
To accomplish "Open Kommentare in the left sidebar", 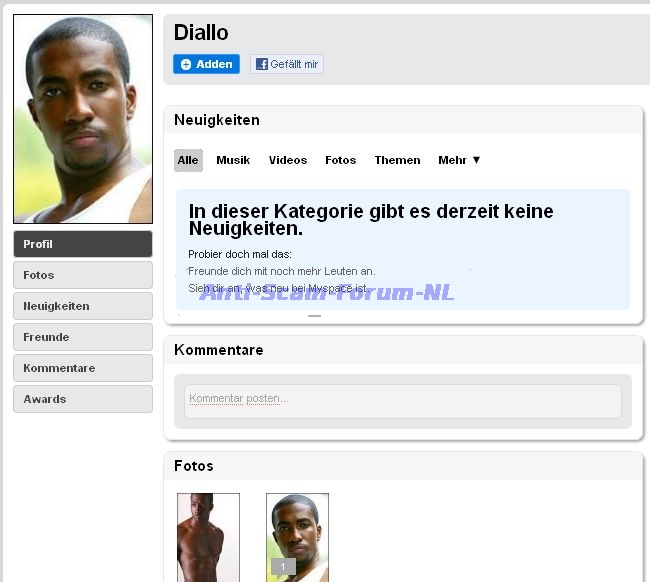I will (83, 368).
